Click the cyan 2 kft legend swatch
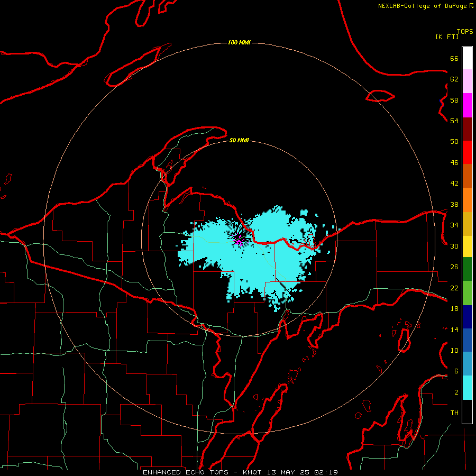This screenshot has height=476, width=476. [x=467, y=388]
